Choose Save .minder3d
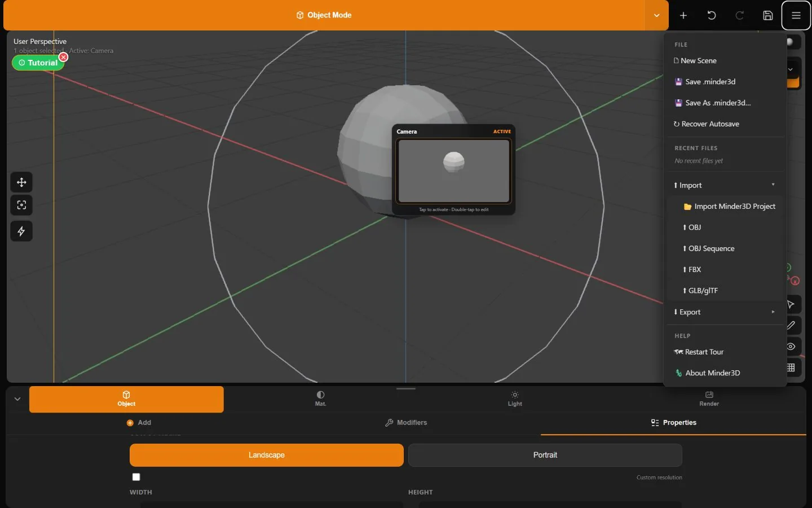 click(x=725, y=82)
